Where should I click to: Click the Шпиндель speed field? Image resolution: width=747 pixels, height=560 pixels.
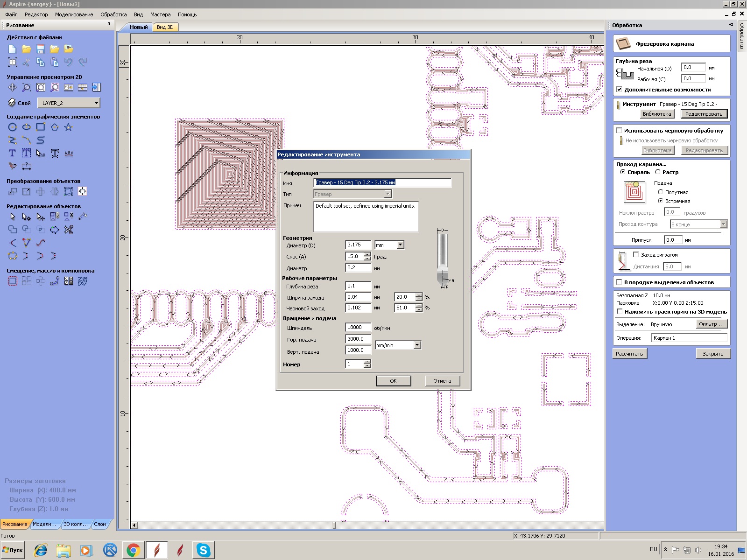coord(358,328)
